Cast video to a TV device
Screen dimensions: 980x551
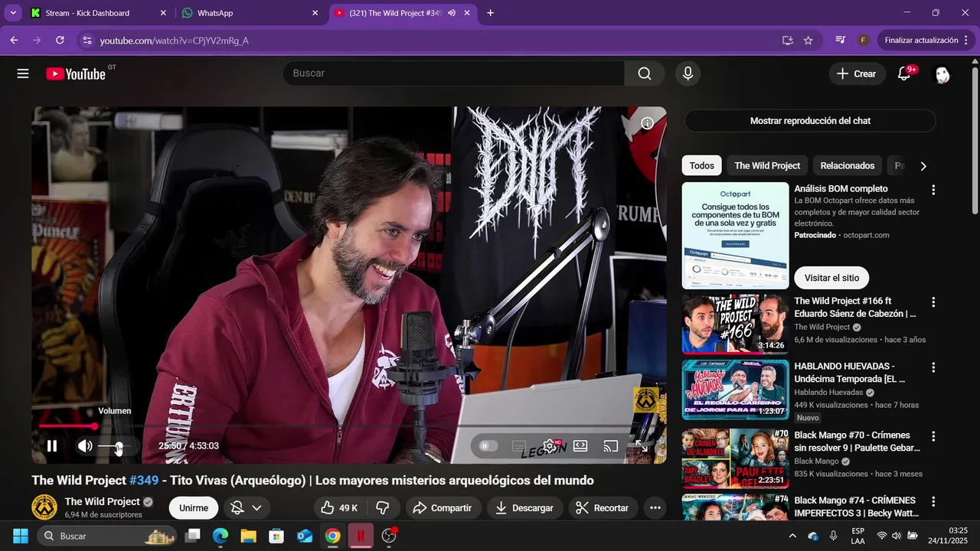(x=610, y=445)
